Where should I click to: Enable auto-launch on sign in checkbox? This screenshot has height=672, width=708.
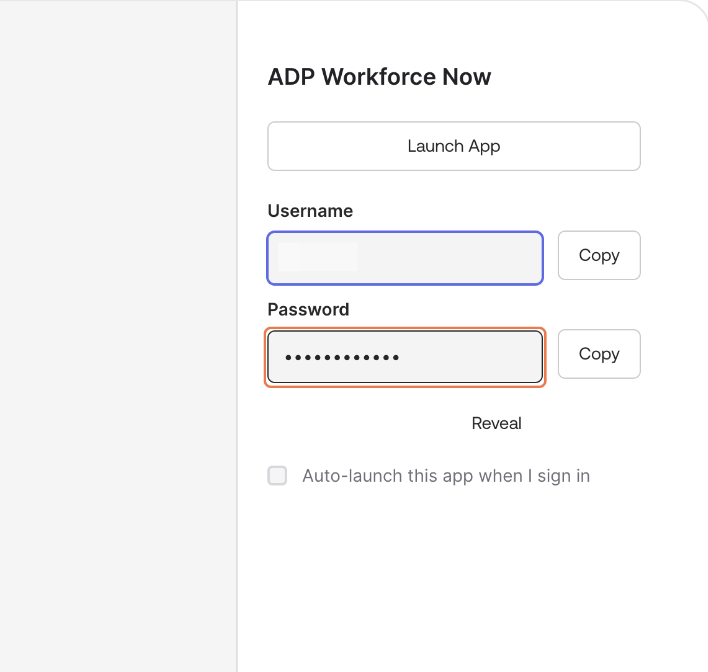[277, 476]
